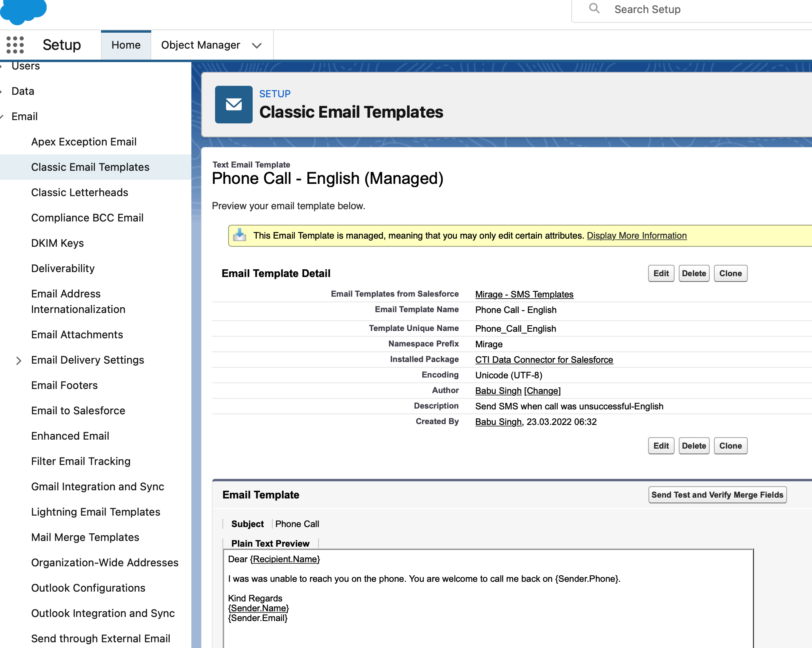Click the managed package download icon
Screen dimensions: 812x648
click(x=240, y=235)
